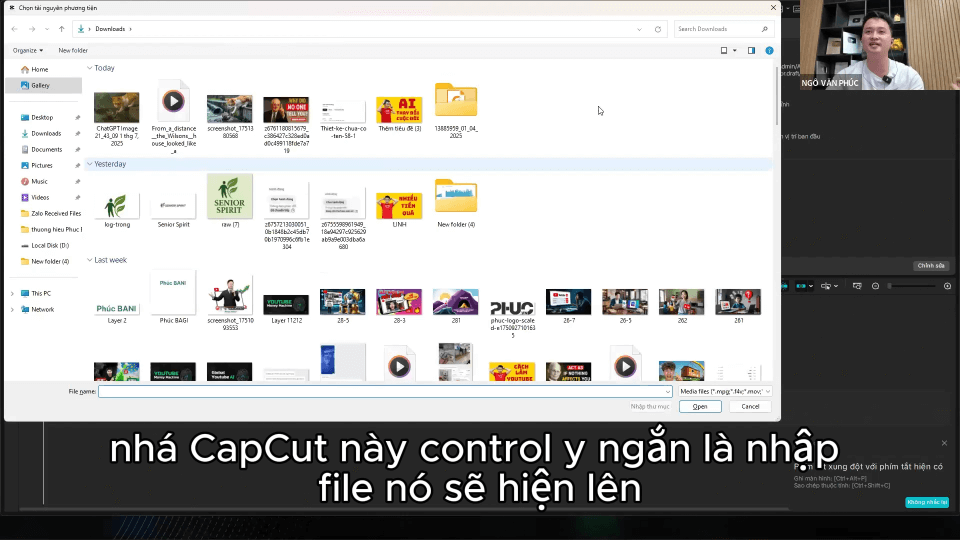Viewport: 960px width, 540px height.
Task: Toggle the preview pane
Action: click(x=751, y=50)
